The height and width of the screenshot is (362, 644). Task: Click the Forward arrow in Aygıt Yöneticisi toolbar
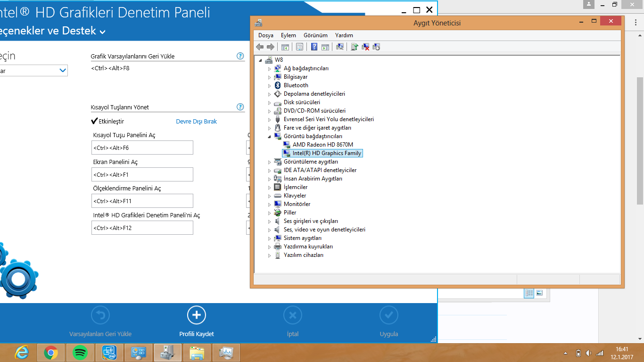coord(271,47)
